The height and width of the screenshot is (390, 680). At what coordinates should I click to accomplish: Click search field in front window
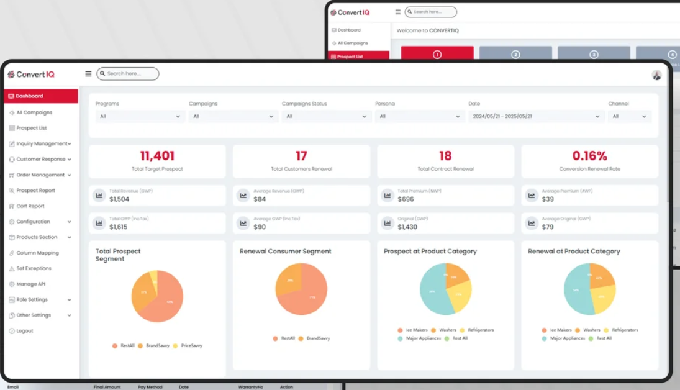pos(128,74)
